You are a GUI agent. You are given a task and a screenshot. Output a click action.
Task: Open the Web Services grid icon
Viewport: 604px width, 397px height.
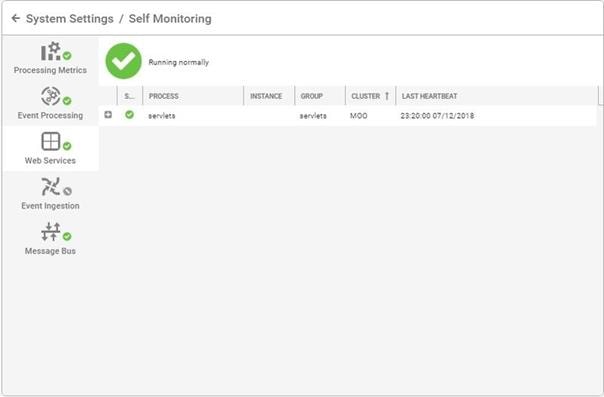[50, 141]
